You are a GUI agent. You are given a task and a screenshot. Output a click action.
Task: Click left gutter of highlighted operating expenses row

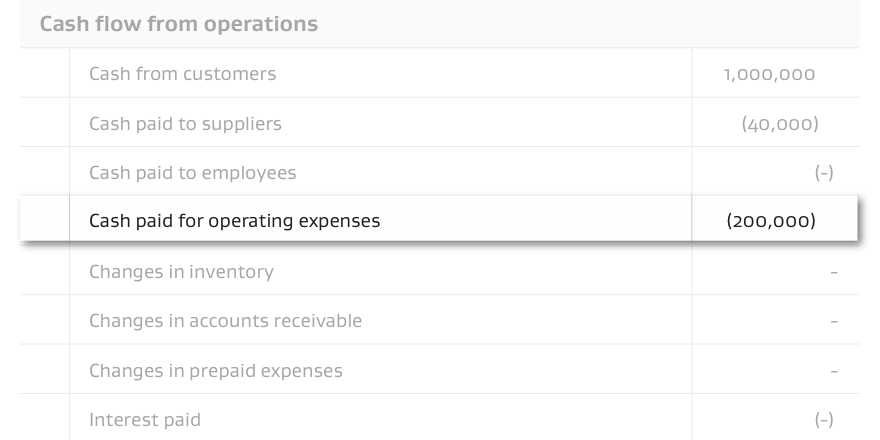pos(45,219)
